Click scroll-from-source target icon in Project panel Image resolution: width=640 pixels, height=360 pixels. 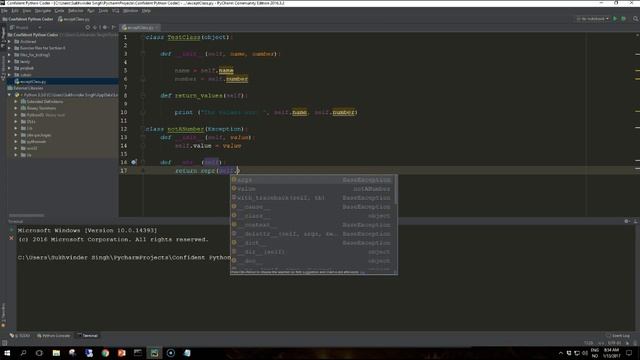point(87,27)
